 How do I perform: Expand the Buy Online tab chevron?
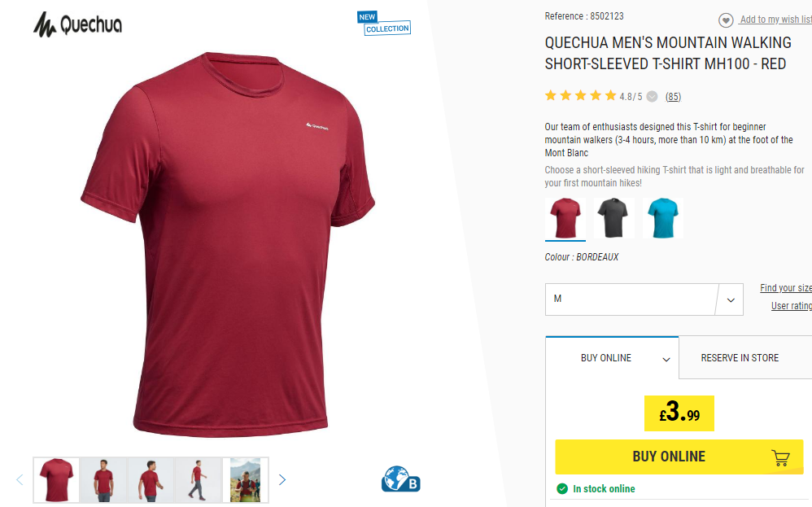[666, 360]
